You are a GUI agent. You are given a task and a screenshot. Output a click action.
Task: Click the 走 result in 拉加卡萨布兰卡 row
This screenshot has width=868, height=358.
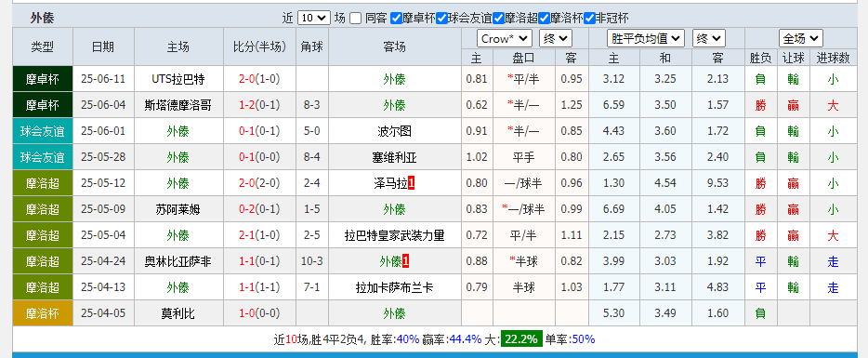[x=833, y=287]
